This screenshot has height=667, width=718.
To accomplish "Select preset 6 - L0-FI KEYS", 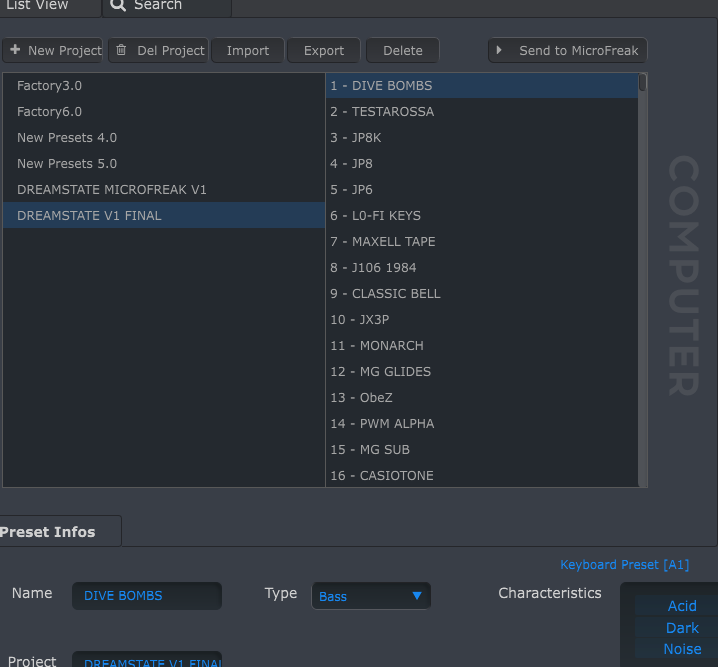I will (482, 216).
